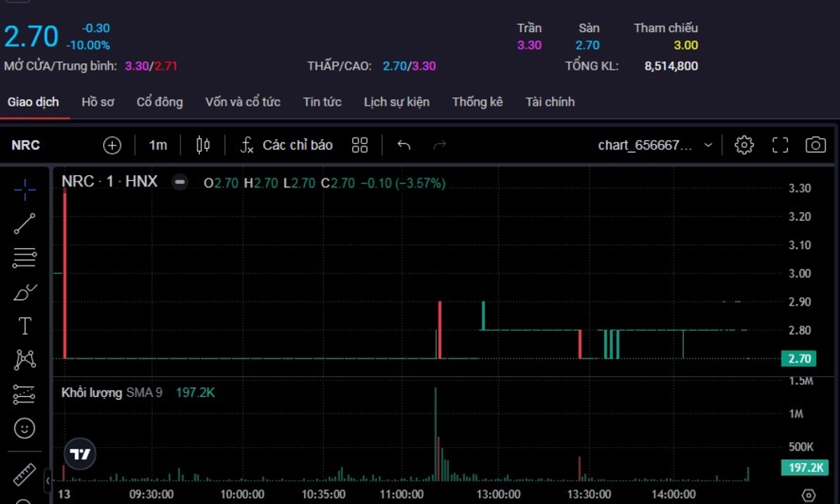840x504 pixels.
Task: Open the Tài chính tab
Action: [550, 102]
